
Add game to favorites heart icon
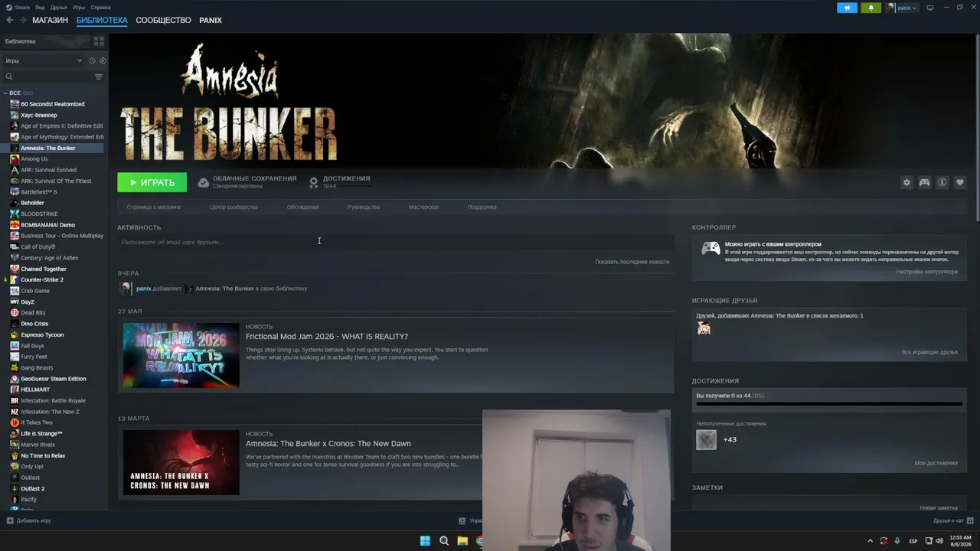click(x=959, y=182)
